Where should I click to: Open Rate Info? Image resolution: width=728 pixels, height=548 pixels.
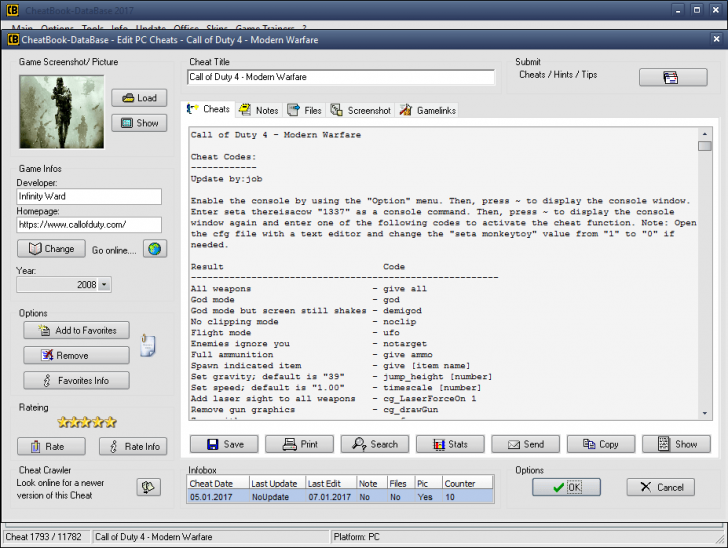click(133, 447)
